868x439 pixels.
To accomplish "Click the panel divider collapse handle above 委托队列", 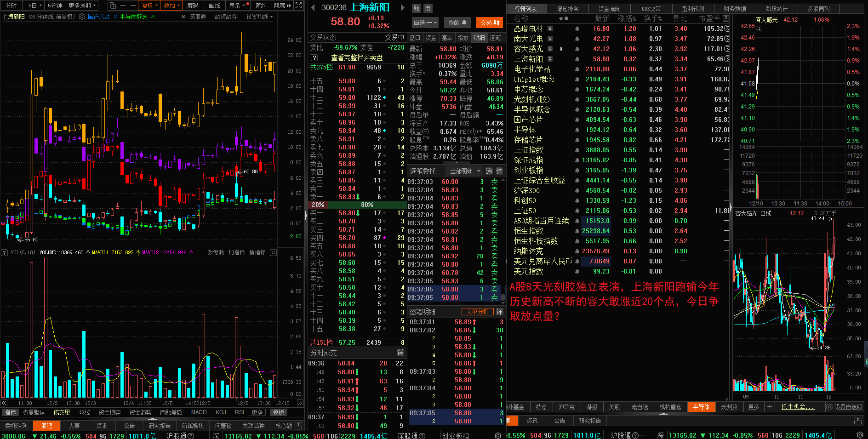I will [153, 419].
